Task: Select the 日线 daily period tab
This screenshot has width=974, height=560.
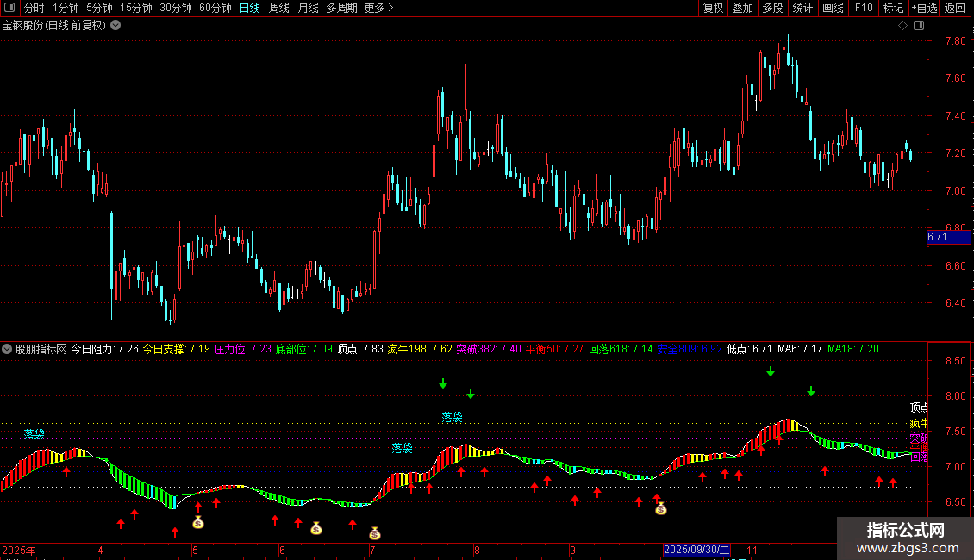Action: (x=250, y=8)
